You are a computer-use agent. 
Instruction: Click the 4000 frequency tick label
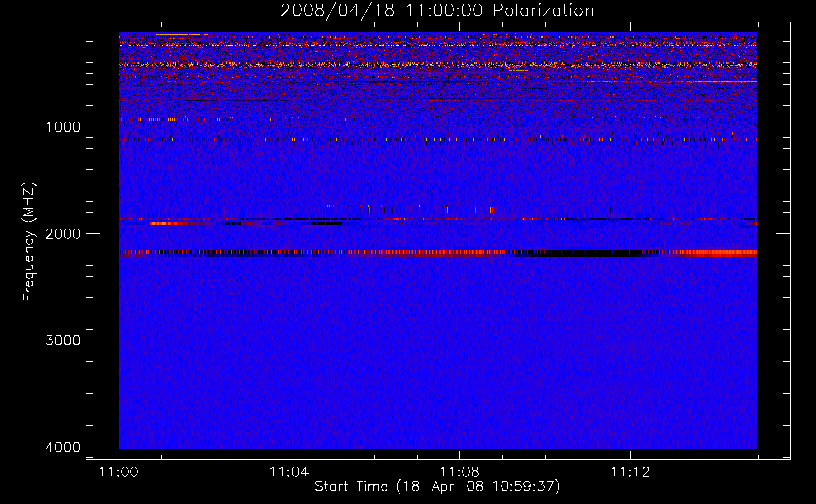pyautogui.click(x=63, y=447)
